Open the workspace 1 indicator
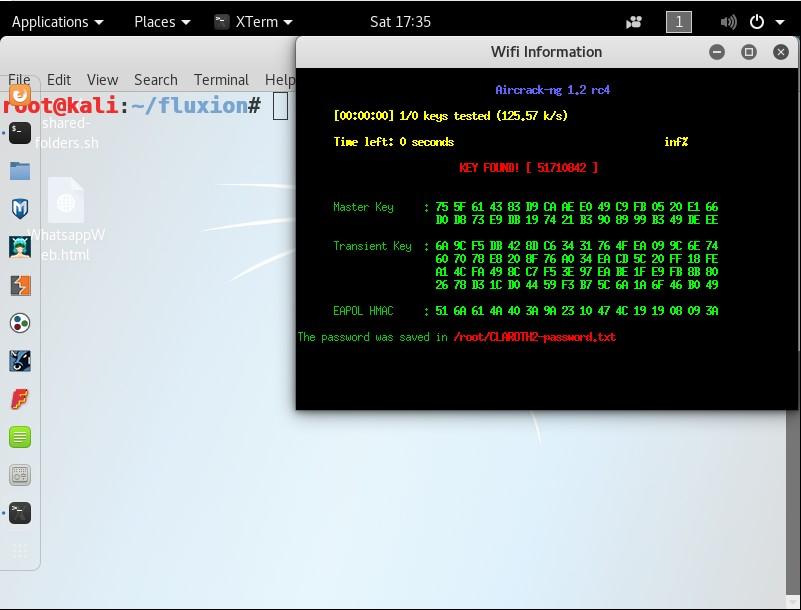 click(x=679, y=22)
